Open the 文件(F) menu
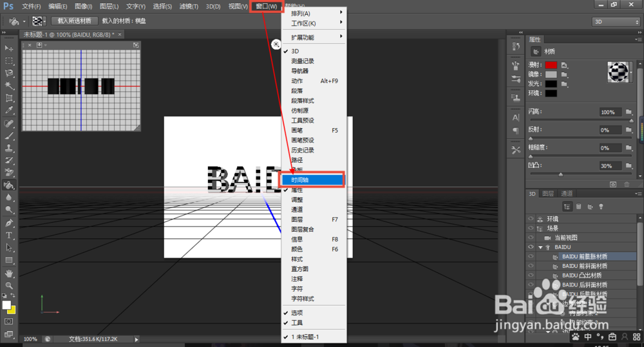Viewport: 644px width, 347px height. 31,6
